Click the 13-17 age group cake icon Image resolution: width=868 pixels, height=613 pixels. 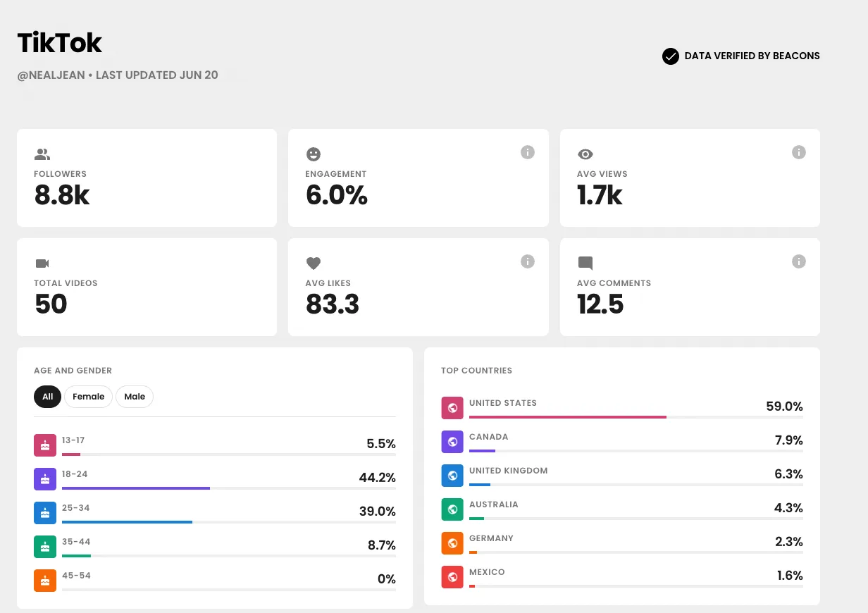[45, 445]
